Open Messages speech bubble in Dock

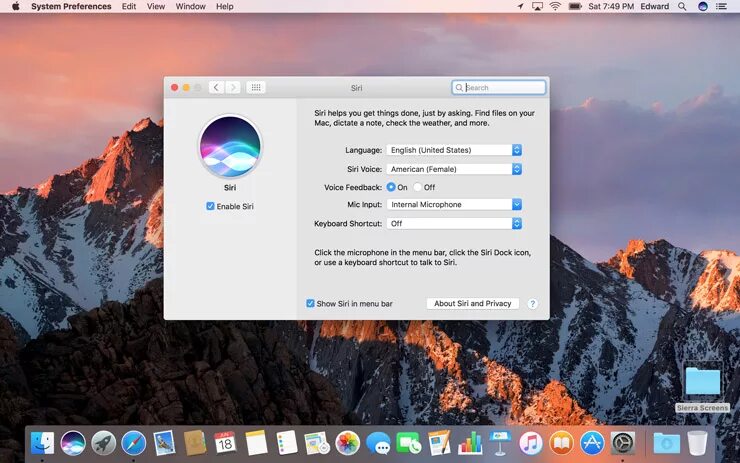(x=378, y=443)
